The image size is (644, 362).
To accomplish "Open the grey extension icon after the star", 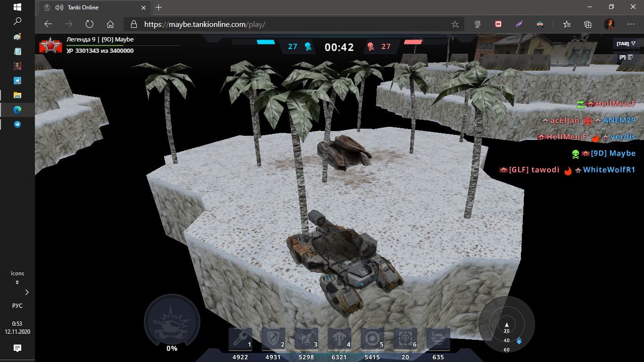I will [477, 24].
